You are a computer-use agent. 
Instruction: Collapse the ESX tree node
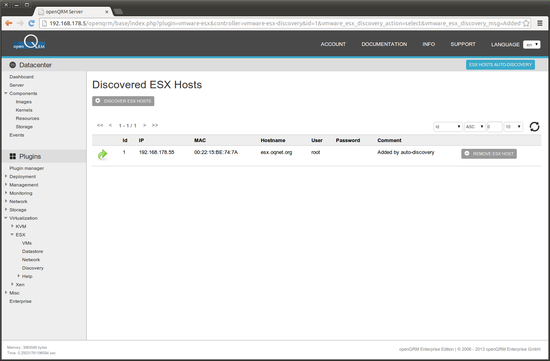(x=12, y=234)
